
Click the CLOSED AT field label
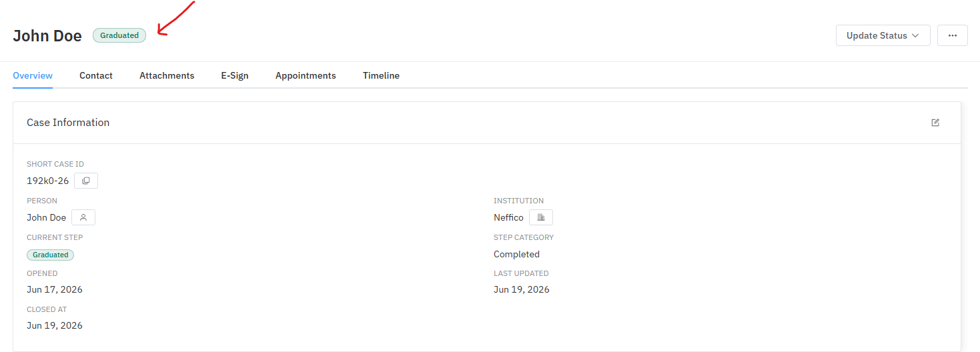pos(47,309)
